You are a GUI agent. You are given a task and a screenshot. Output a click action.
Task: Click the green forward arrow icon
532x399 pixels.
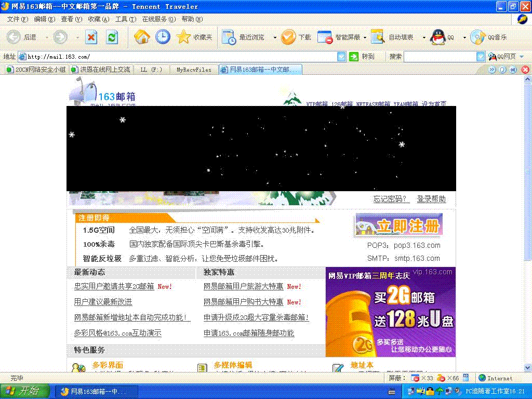pyautogui.click(x=60, y=37)
